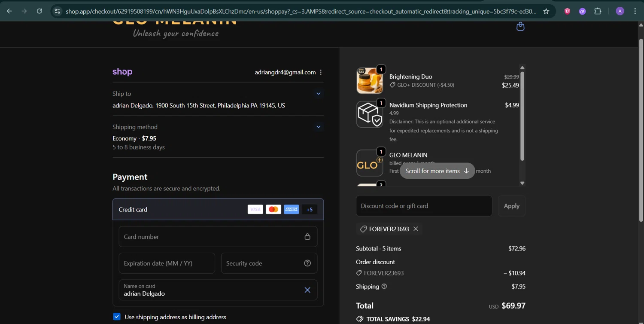The image size is (644, 324).
Task: Click the adriangdr4@gmail.com email
Action: point(285,72)
